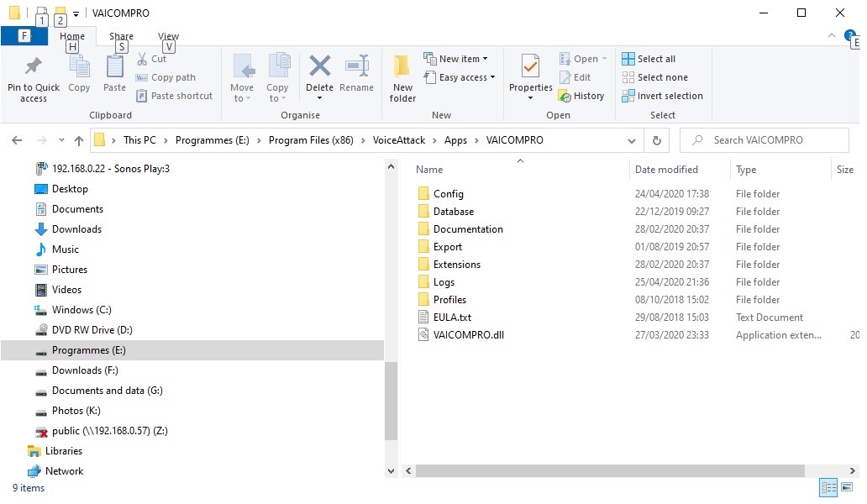
Task: Click This PC in address bar
Action: click(139, 140)
